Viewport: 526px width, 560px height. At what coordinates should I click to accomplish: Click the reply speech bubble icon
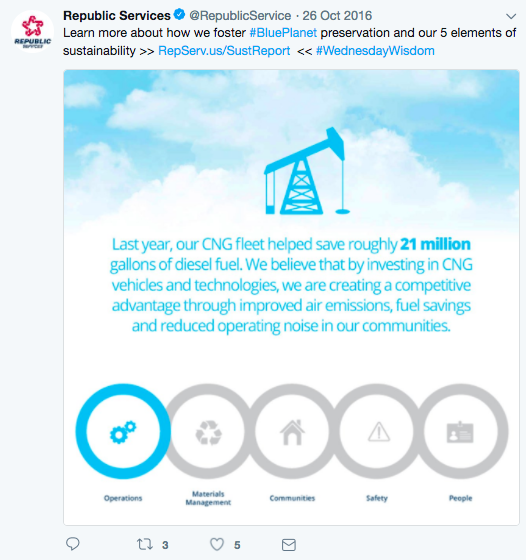coord(73,544)
